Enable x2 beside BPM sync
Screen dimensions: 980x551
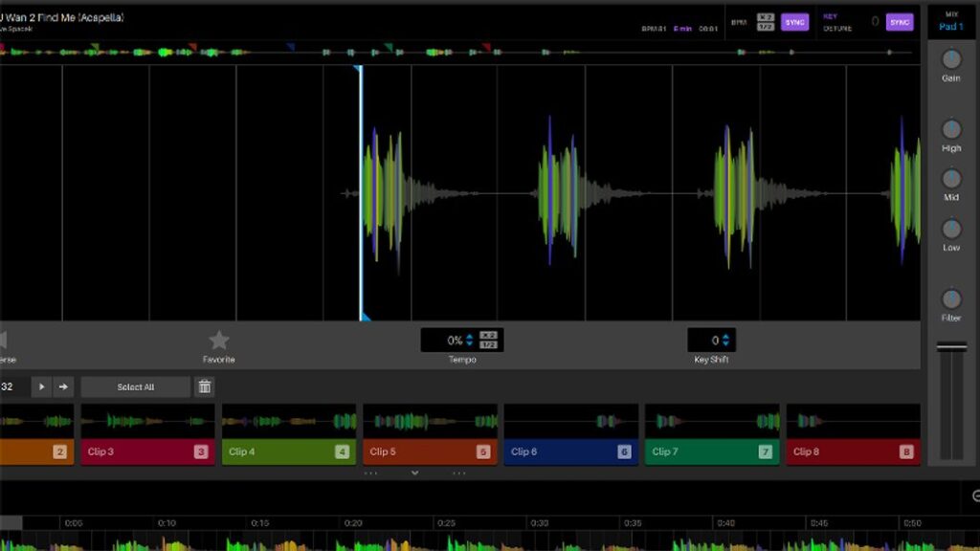click(x=766, y=17)
